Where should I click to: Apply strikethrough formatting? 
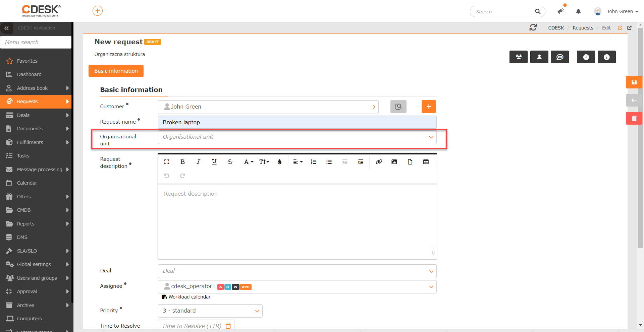230,162
